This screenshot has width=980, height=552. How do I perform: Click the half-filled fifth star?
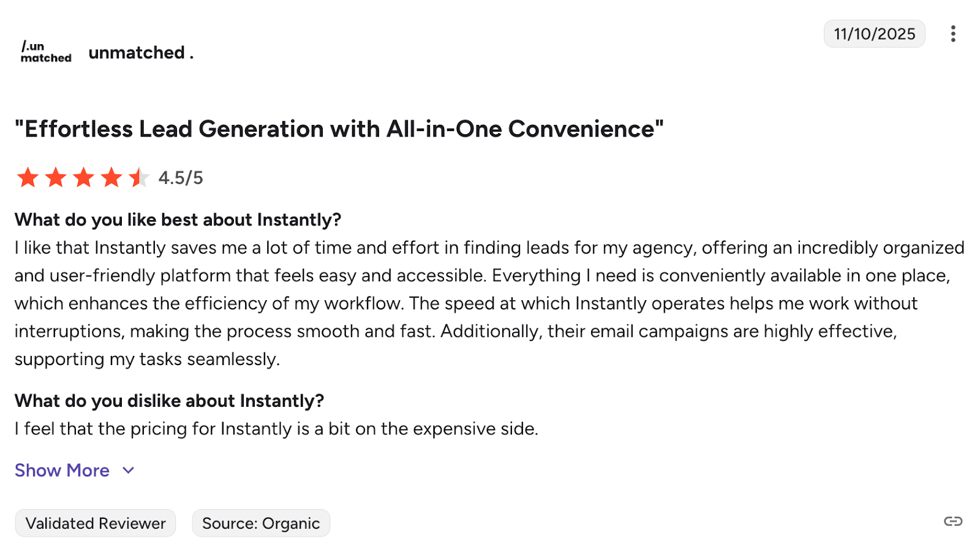click(x=139, y=178)
